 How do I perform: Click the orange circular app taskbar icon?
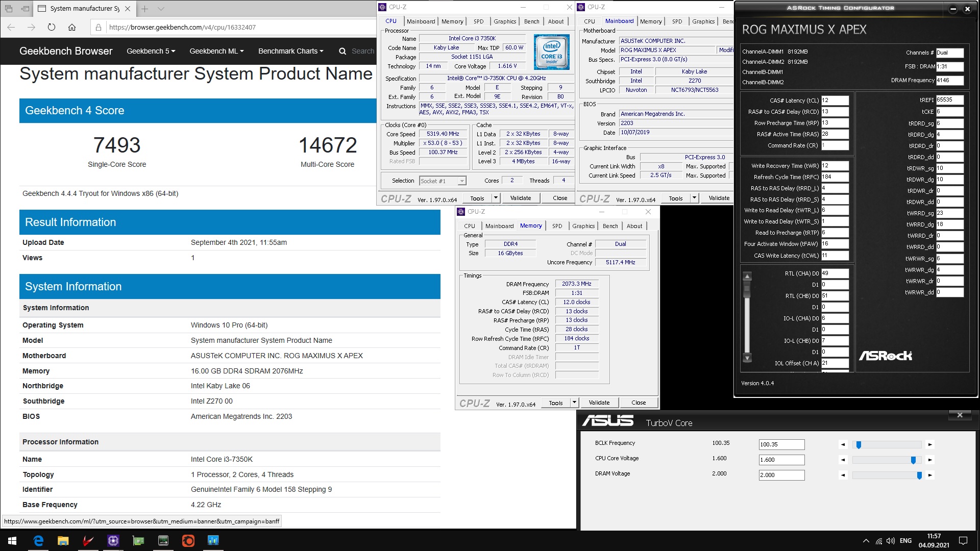(x=188, y=541)
